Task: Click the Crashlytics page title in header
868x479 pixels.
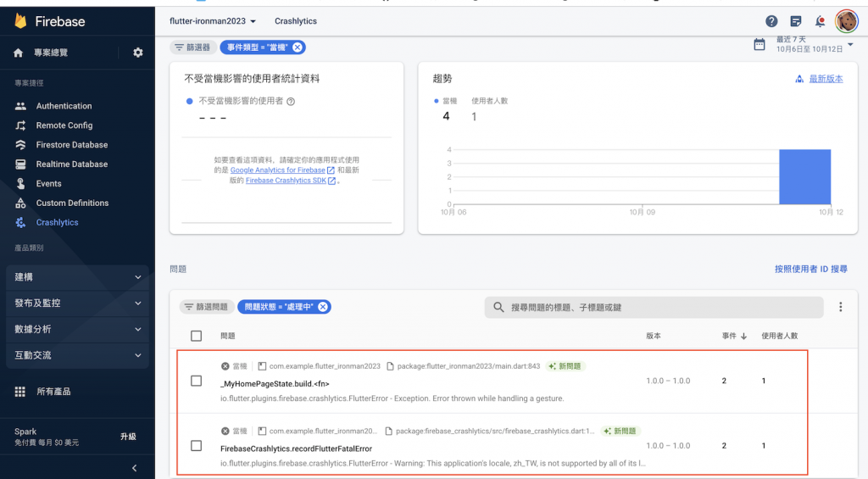Action: tap(296, 21)
